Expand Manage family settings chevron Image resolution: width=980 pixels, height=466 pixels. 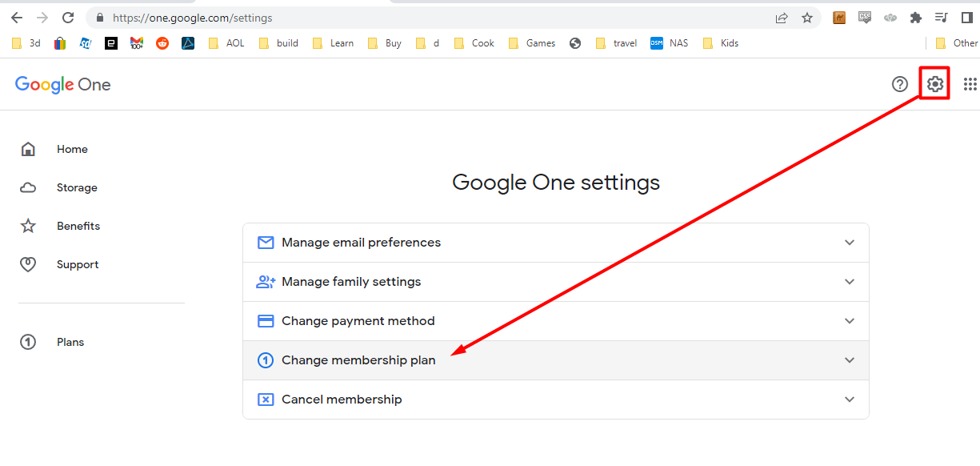point(850,282)
